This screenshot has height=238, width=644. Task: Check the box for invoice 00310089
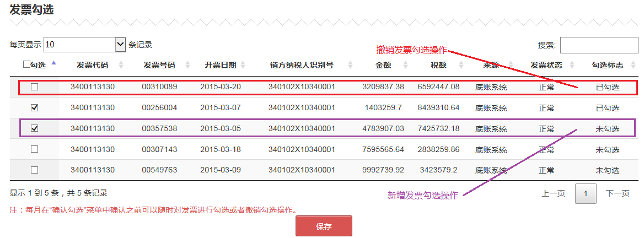[35, 87]
